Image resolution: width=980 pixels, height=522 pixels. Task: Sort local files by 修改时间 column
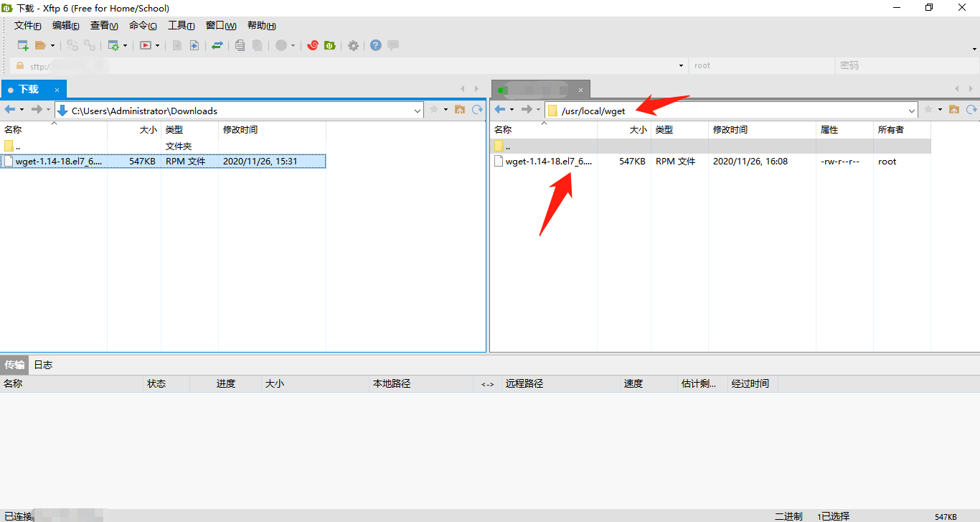(272, 130)
